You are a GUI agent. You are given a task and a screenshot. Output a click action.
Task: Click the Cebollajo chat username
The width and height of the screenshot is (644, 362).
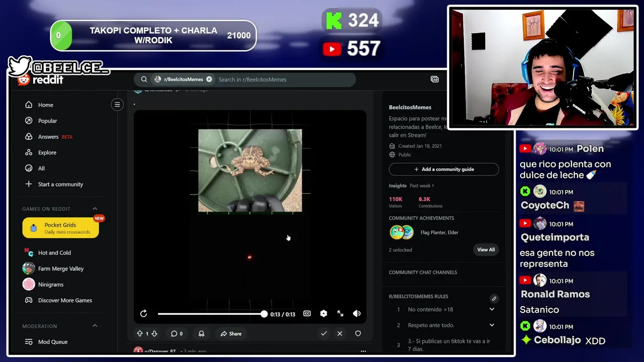557,340
